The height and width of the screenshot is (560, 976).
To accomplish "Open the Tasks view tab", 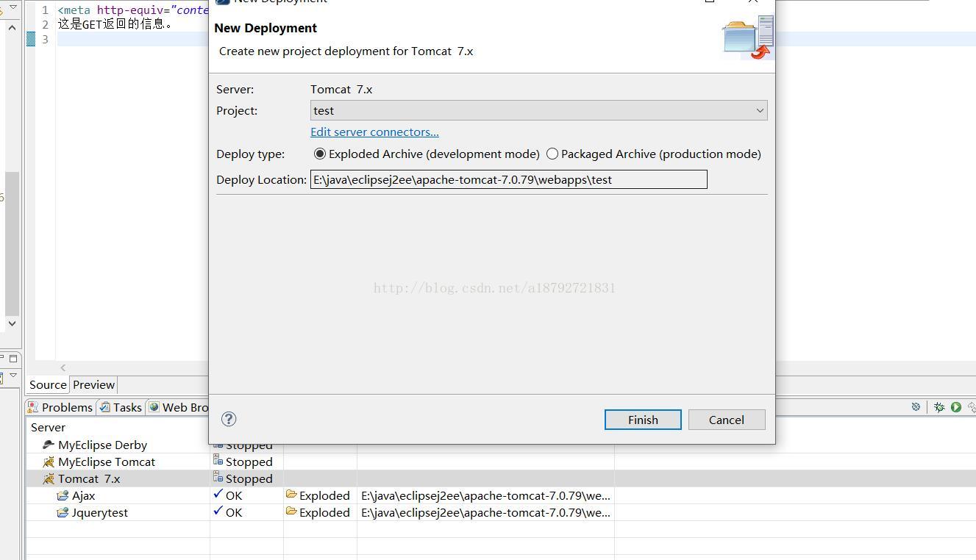I will [x=121, y=407].
